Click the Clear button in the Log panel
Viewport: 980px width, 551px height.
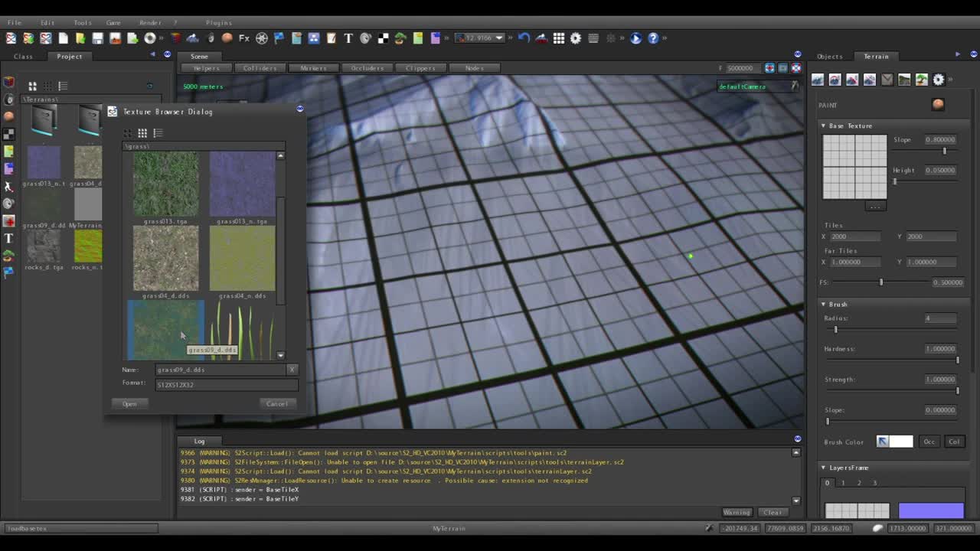773,512
